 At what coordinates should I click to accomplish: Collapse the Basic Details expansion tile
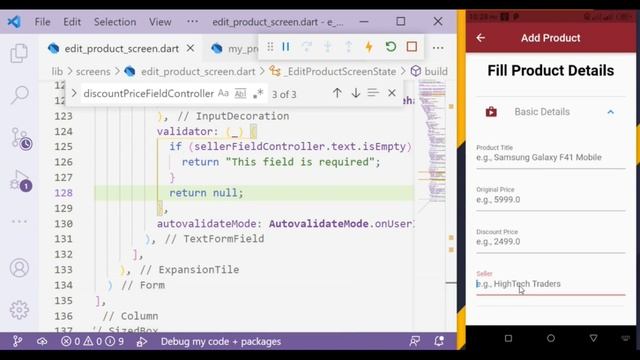pyautogui.click(x=610, y=112)
